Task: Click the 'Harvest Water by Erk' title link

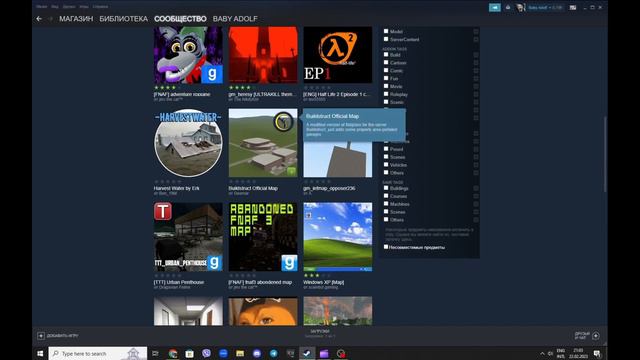Action: [x=176, y=188]
